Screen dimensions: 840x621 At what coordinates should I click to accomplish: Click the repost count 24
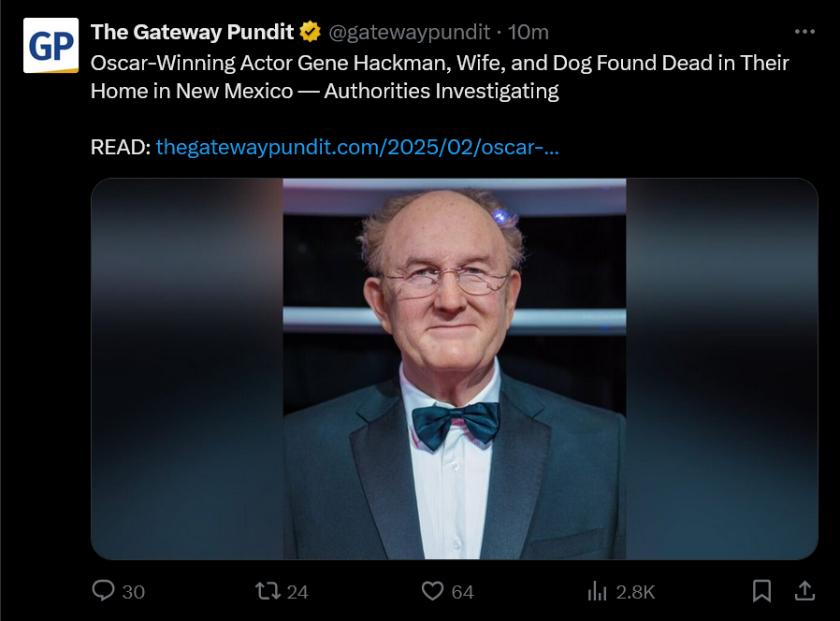pyautogui.click(x=297, y=592)
